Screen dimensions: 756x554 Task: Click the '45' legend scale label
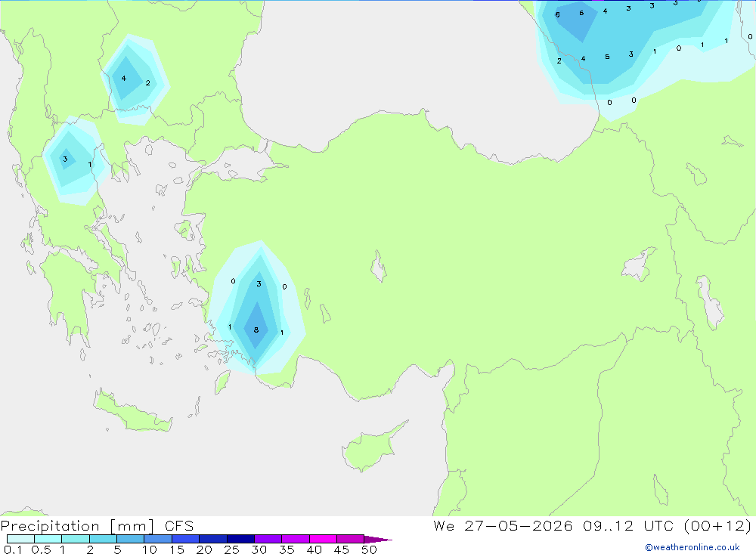point(342,549)
